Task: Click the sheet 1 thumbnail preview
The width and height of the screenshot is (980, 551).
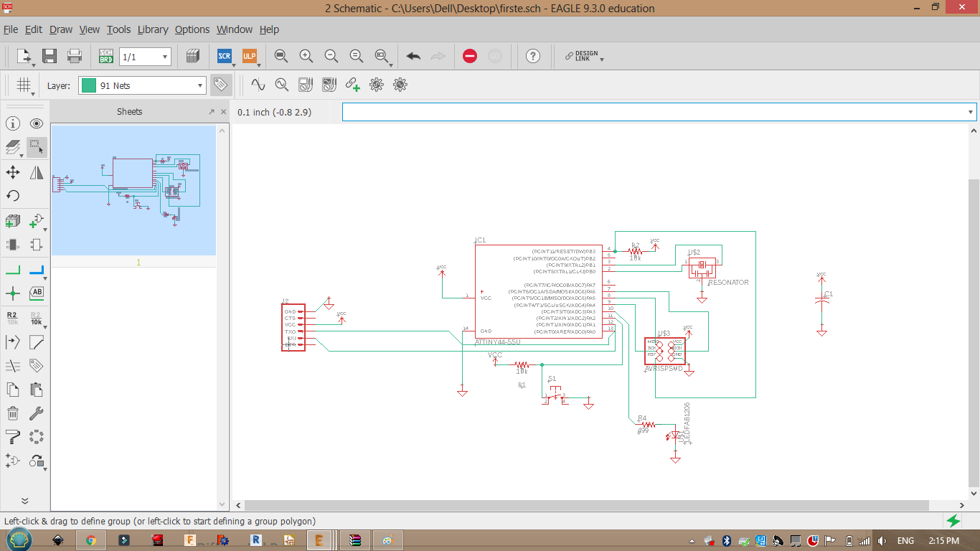Action: tap(133, 191)
